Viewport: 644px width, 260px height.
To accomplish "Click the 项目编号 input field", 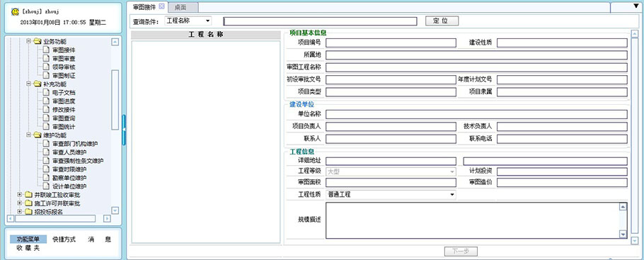I will [391, 43].
